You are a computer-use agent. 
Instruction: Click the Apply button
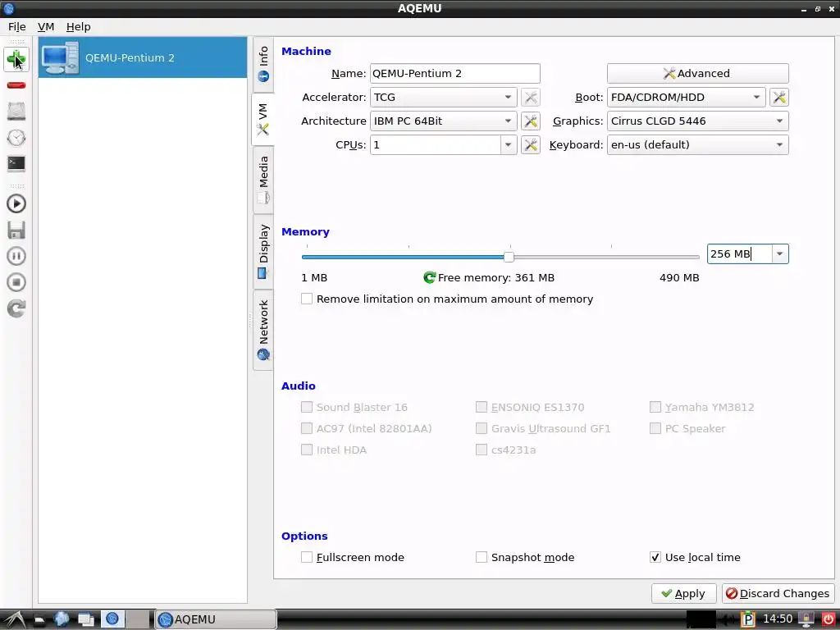coord(683,594)
